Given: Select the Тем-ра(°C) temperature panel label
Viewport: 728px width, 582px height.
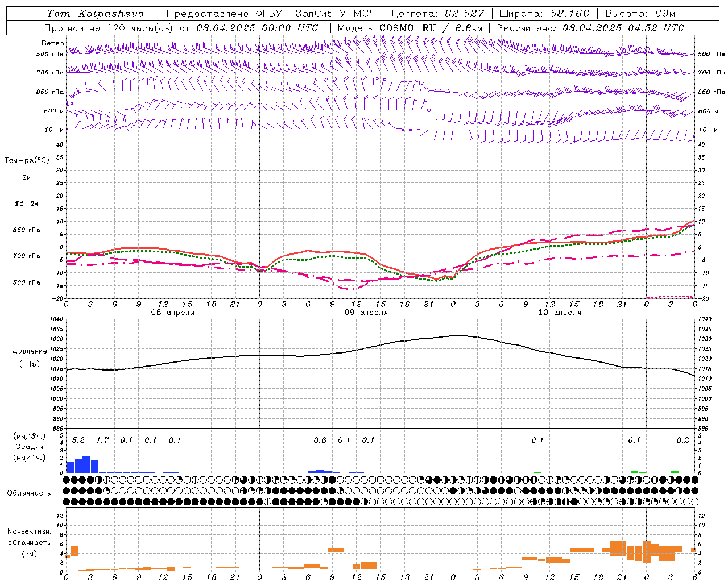Looking at the screenshot, I should point(27,161).
